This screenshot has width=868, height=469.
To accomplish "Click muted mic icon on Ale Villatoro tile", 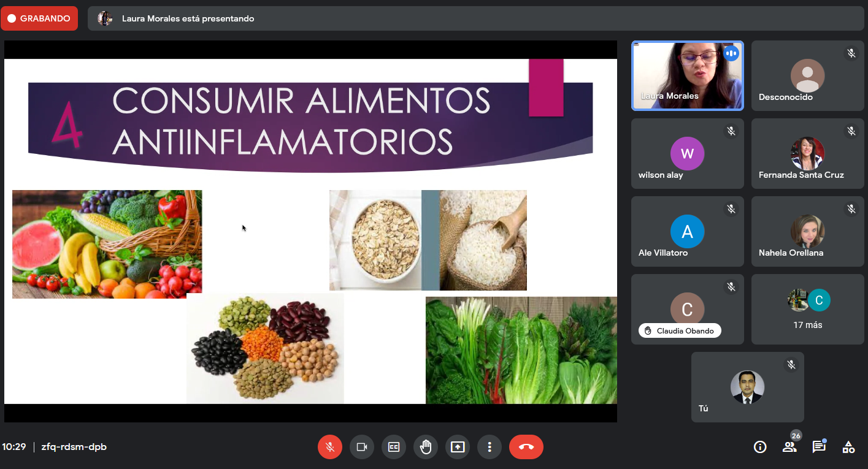I will tap(731, 209).
